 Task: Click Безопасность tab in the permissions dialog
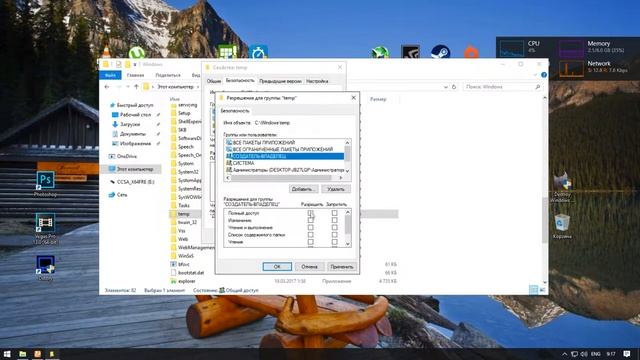click(235, 111)
